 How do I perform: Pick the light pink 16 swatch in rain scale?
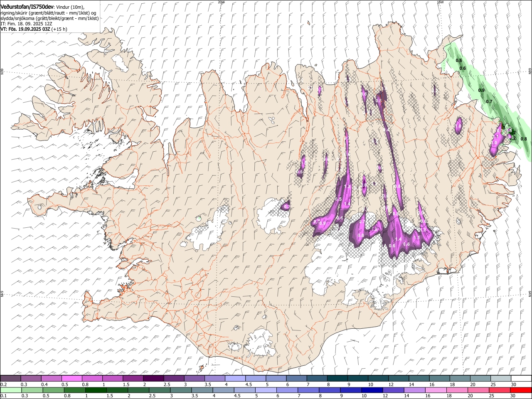click(x=436, y=390)
